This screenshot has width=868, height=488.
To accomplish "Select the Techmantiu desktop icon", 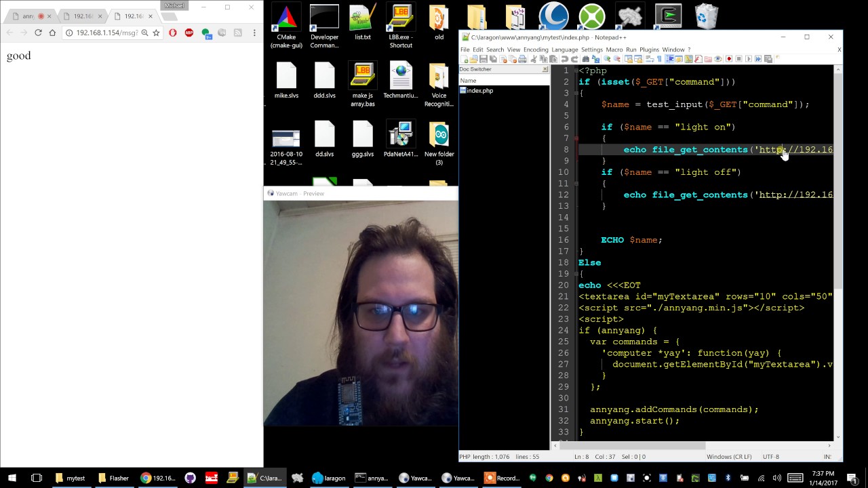I will 401,81.
